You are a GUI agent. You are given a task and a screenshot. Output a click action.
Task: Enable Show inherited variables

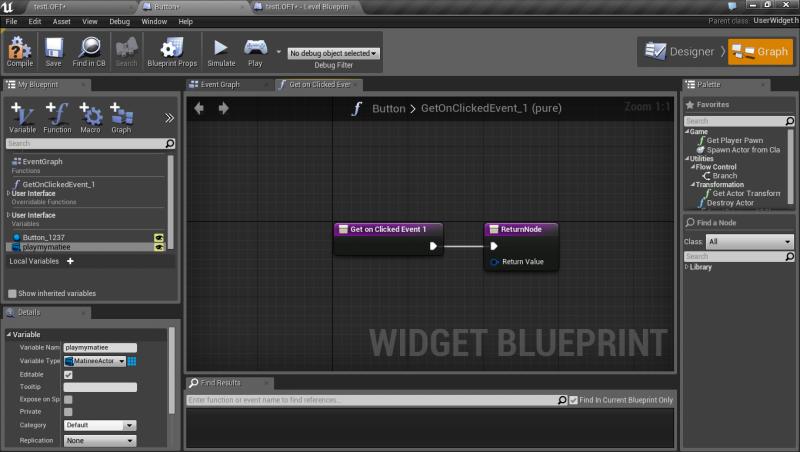point(12,293)
